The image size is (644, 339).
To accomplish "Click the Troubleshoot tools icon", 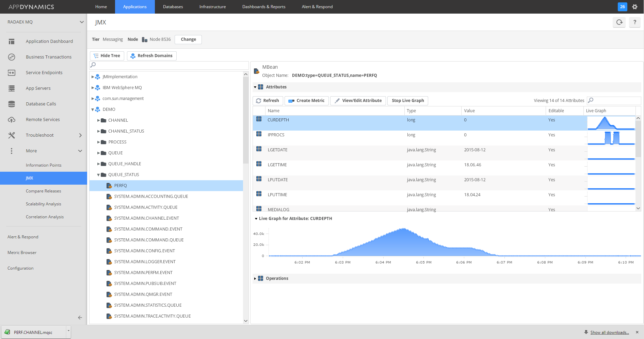I will [x=12, y=135].
